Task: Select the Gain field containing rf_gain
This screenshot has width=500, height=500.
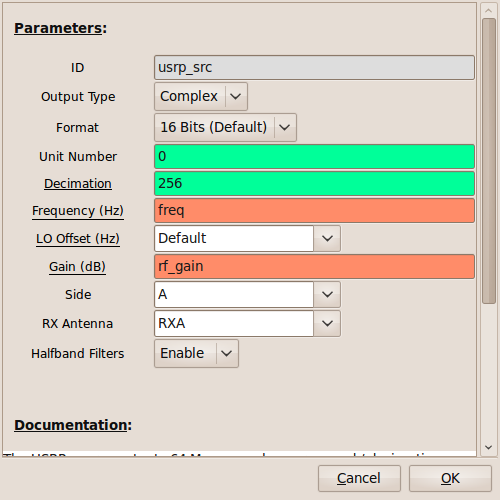Action: pyautogui.click(x=314, y=267)
